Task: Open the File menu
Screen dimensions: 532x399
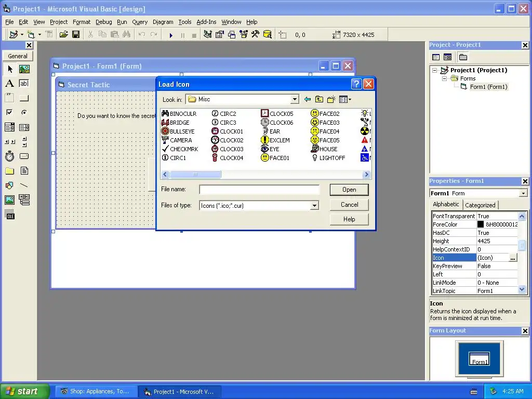Action: (9, 22)
